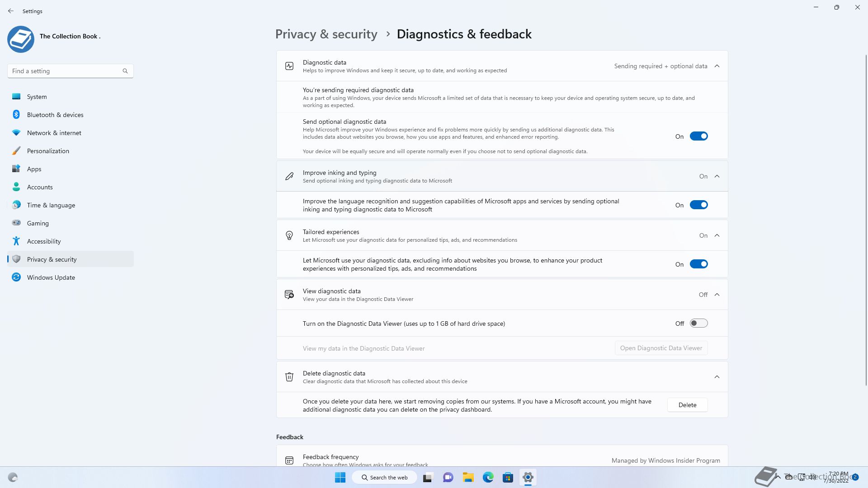Click the search magnifier in Find a setting
Image resolution: width=868 pixels, height=488 pixels.
125,71
